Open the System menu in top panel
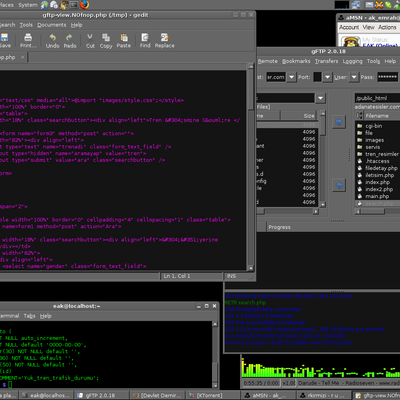The image size is (400, 400). (x=28, y=5)
